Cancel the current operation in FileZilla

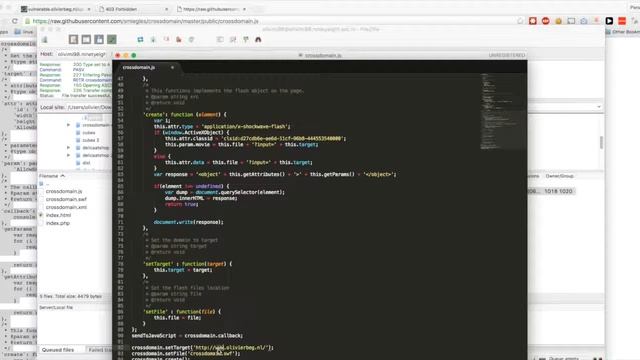point(166,40)
